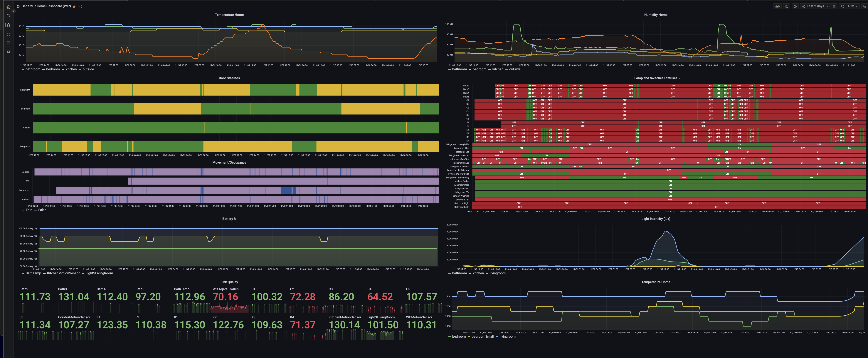The width and height of the screenshot is (868, 358).
Task: Click the KitchenMotionSensor value 130.14
Action: tap(344, 325)
